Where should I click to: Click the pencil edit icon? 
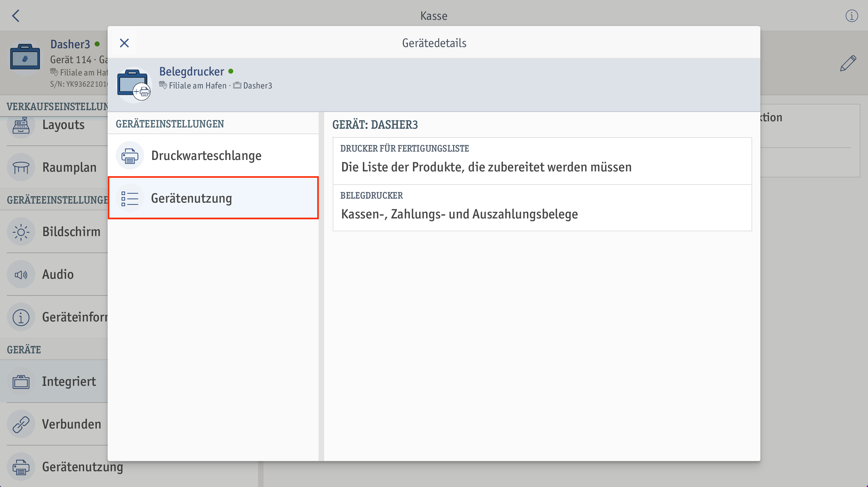pyautogui.click(x=848, y=63)
